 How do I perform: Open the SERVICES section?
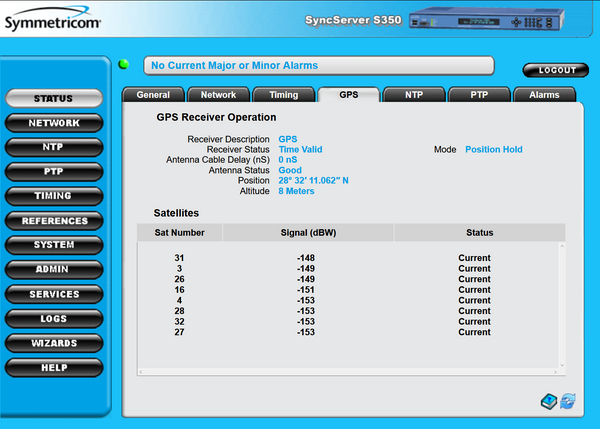[x=54, y=294]
